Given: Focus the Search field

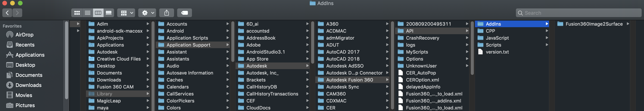Looking at the screenshot, I should (579, 13).
